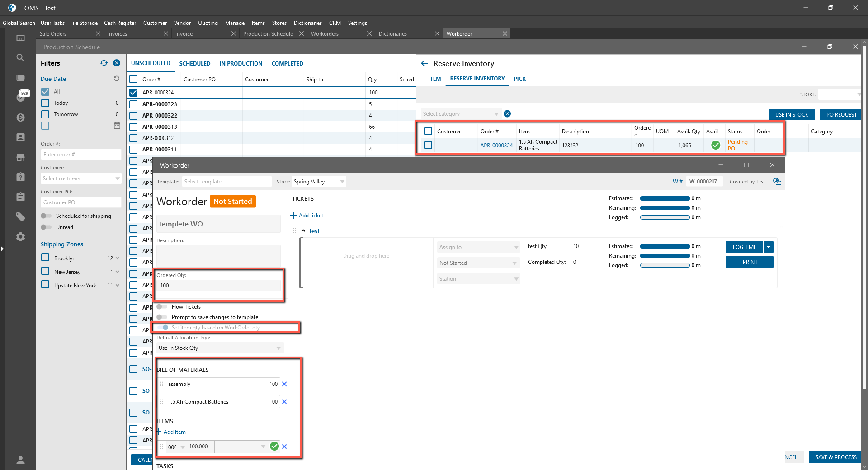The width and height of the screenshot is (868, 470).
Task: Click the green check on item row
Action: pyautogui.click(x=274, y=446)
